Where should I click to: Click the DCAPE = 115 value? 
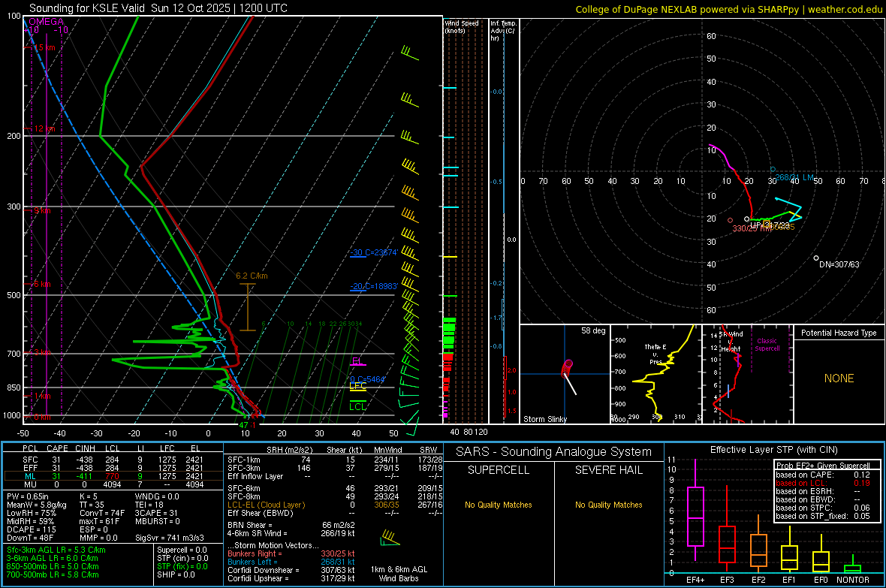[x=31, y=529]
